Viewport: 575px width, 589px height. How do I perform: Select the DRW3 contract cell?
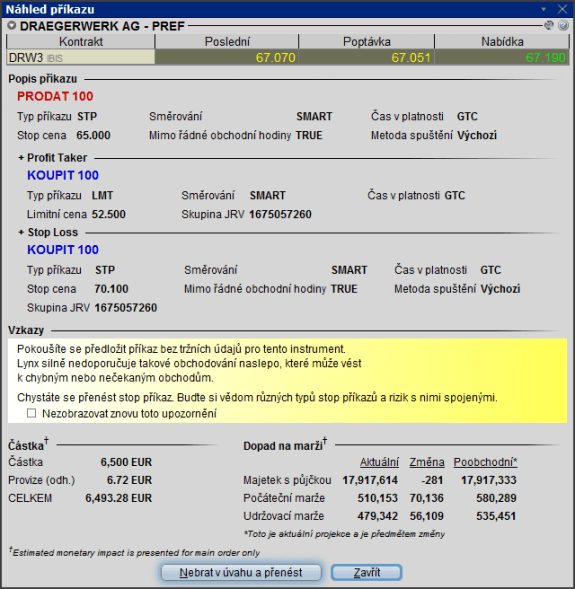[80, 57]
